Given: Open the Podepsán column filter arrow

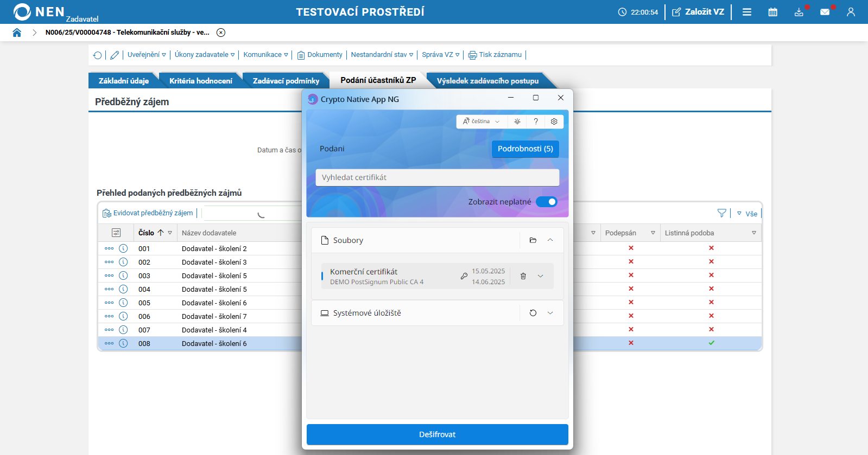Looking at the screenshot, I should 653,233.
